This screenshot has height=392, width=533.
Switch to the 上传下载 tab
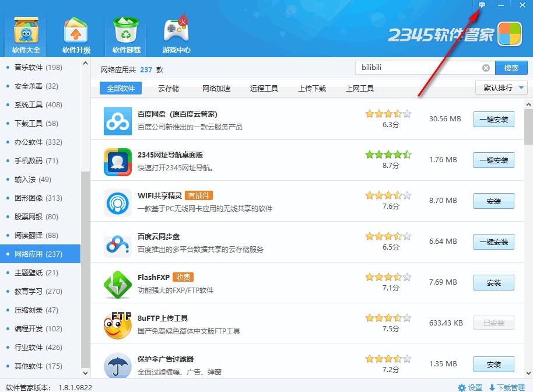312,89
